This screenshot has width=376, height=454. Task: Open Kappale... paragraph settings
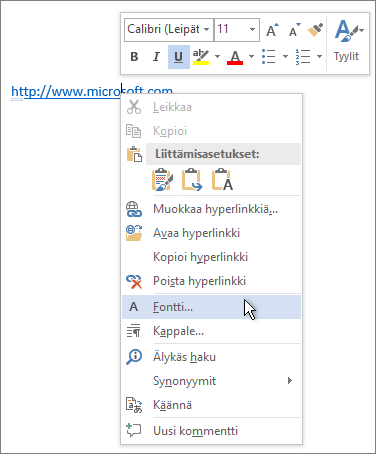pos(211,331)
